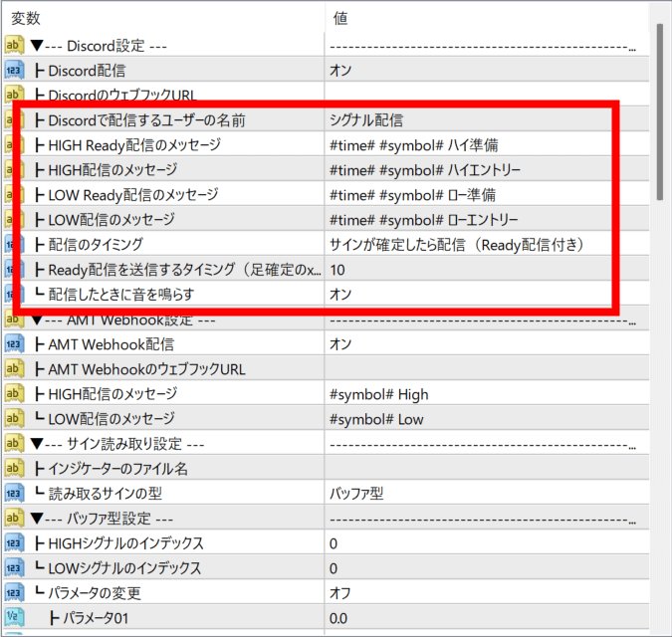
Task: Edit HIGH Ready message value ハイ準備
Action: click(x=413, y=144)
